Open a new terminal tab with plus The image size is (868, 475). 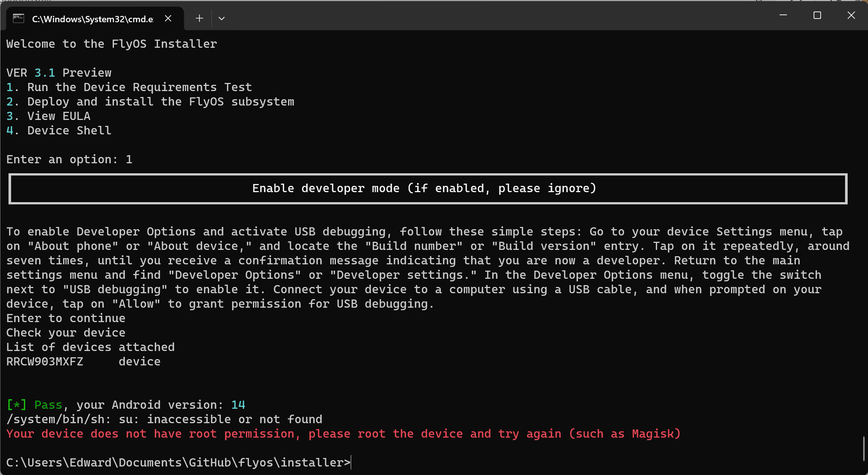[x=199, y=19]
